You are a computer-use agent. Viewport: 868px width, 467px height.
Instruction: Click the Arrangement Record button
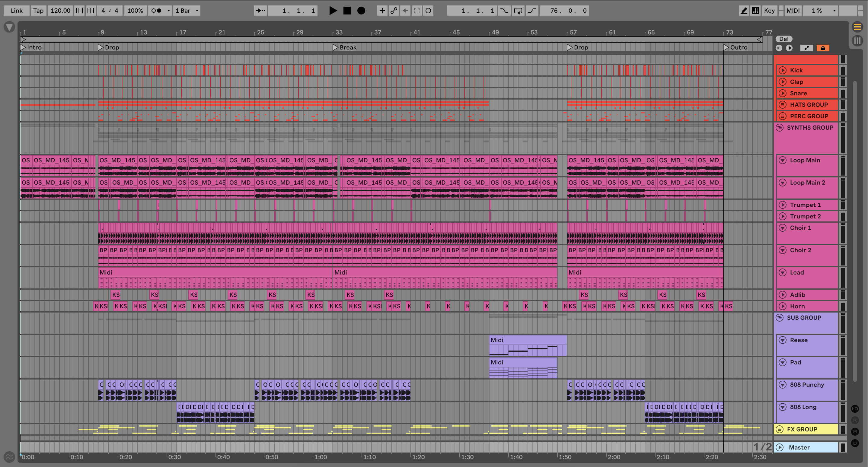pos(361,11)
